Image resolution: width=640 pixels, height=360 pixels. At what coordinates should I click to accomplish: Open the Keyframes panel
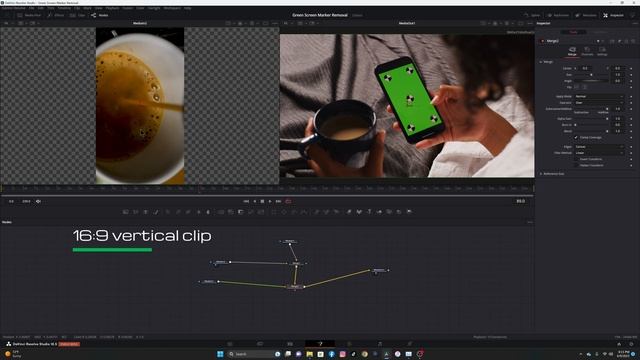click(558, 15)
